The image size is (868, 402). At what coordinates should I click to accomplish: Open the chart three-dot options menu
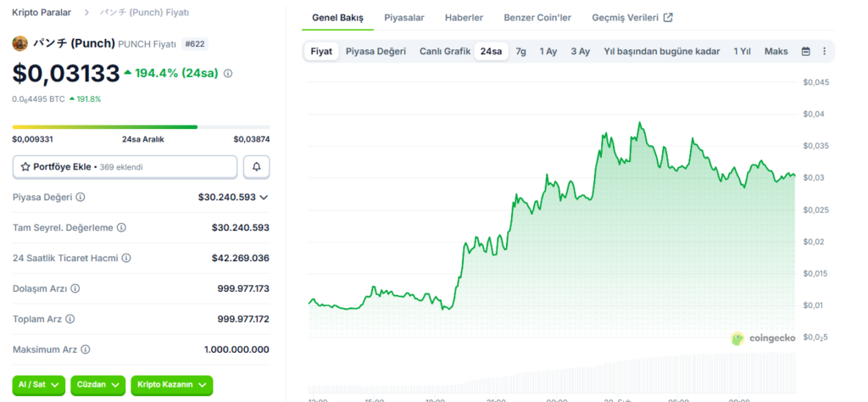(824, 52)
